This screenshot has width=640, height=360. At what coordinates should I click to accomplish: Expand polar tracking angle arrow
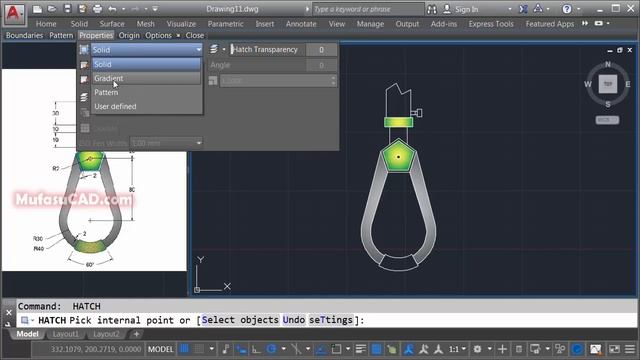tap(284, 349)
